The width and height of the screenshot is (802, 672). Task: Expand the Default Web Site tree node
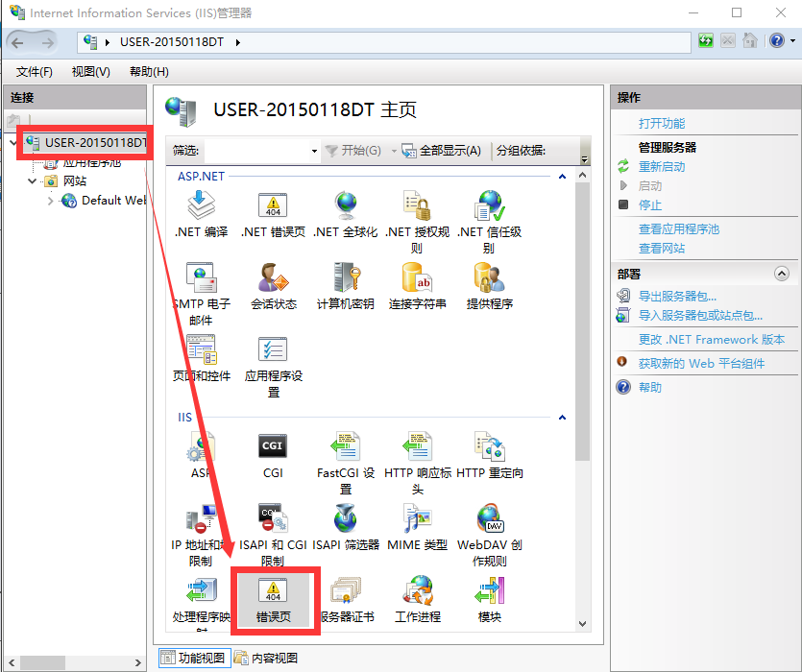point(51,201)
